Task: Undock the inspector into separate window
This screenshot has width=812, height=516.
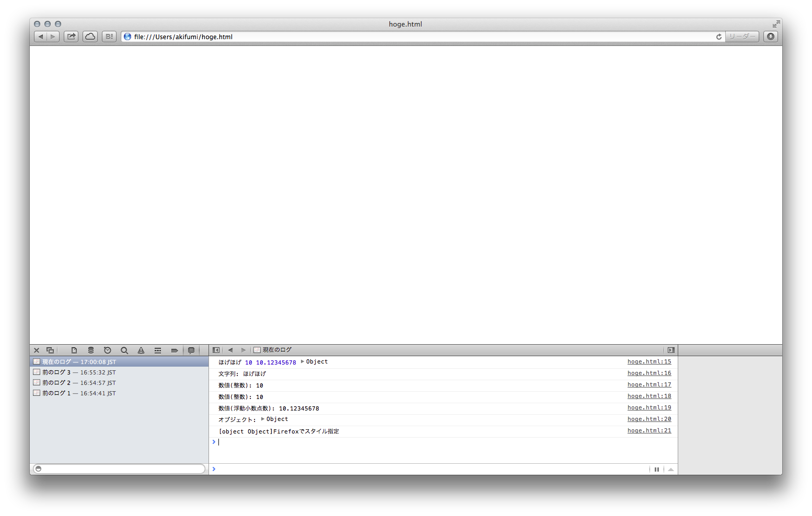Action: [50, 350]
